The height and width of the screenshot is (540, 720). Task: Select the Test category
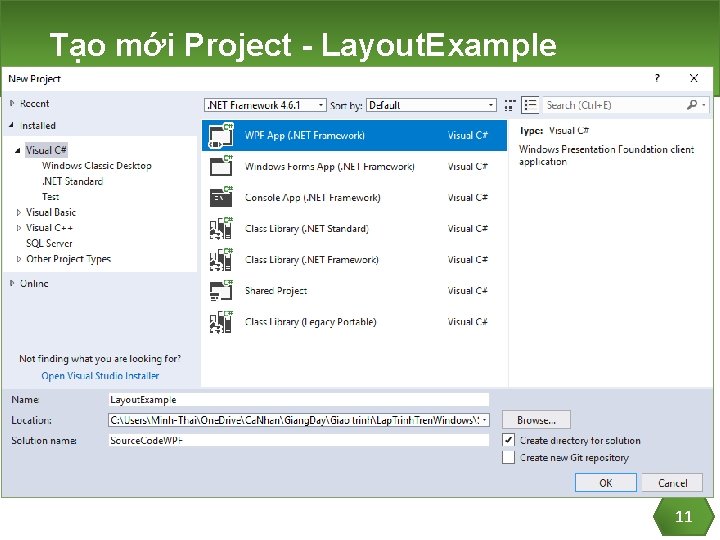tap(51, 197)
